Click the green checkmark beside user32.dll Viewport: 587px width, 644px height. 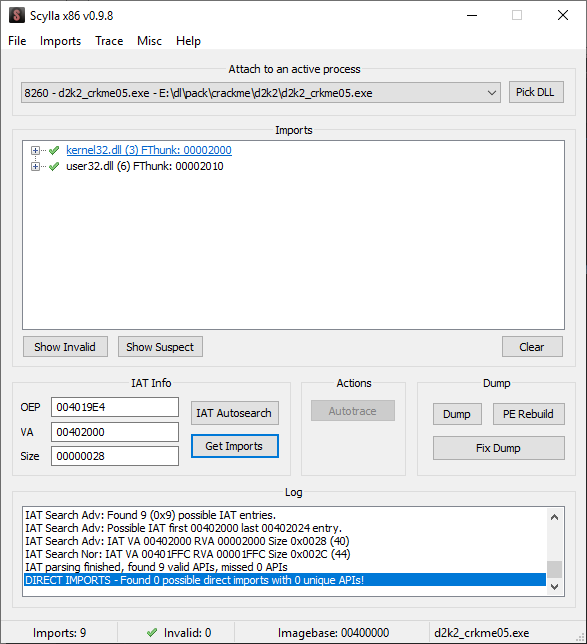[54, 166]
